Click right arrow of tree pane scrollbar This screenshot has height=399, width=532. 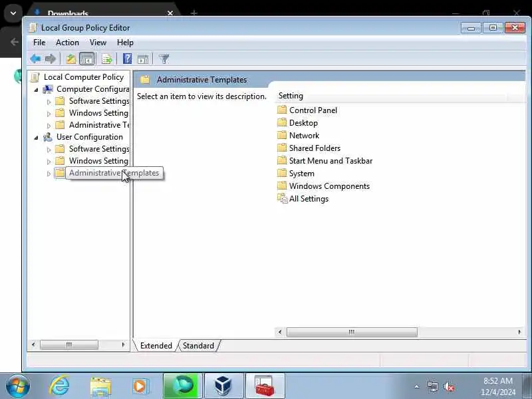click(x=123, y=344)
